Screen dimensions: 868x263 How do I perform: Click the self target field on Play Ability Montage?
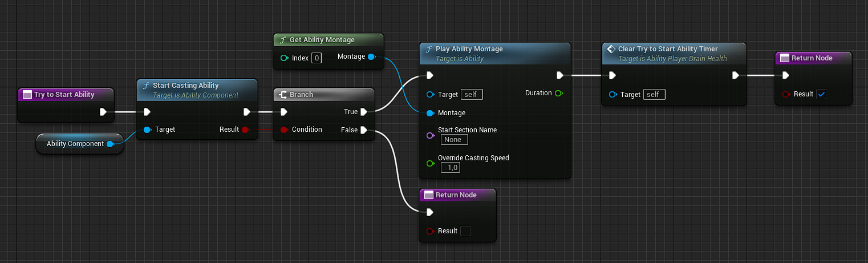point(473,95)
